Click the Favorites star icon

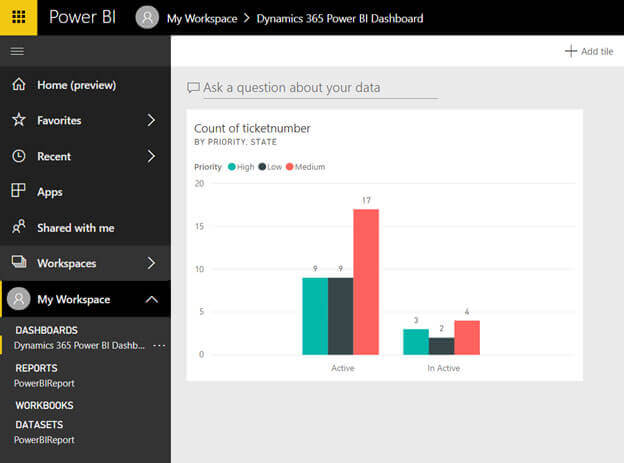click(19, 120)
